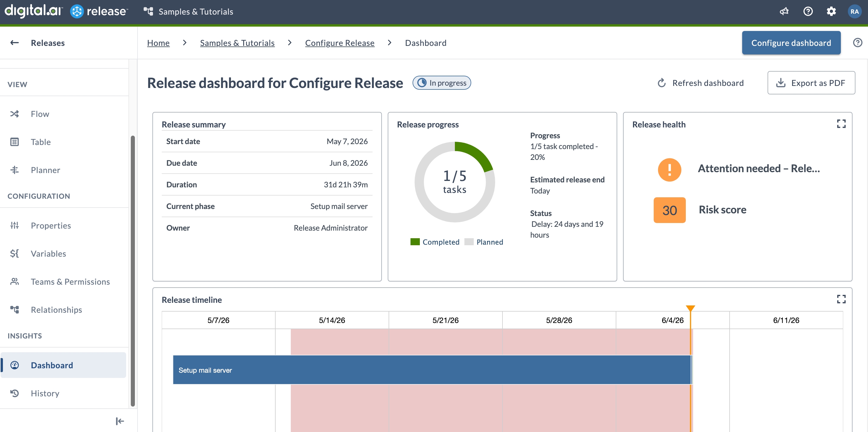Click the refresh circular arrow icon
This screenshot has height=432, width=868.
click(662, 83)
